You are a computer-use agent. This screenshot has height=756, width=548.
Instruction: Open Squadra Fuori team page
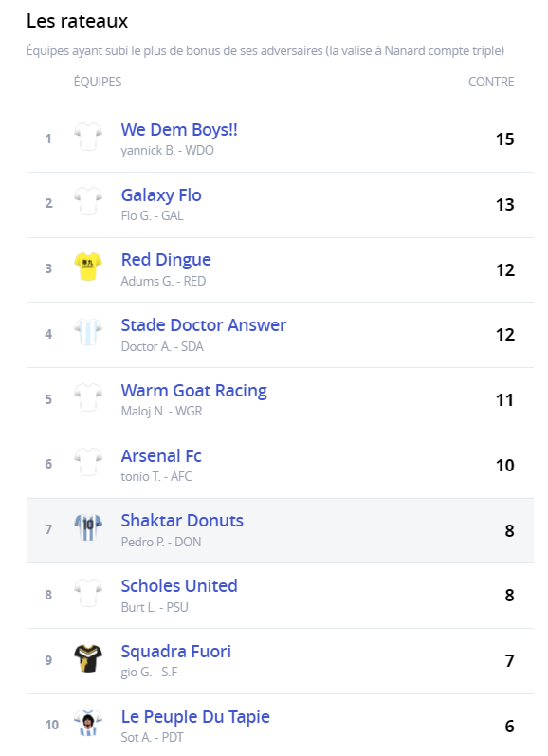coord(176,652)
